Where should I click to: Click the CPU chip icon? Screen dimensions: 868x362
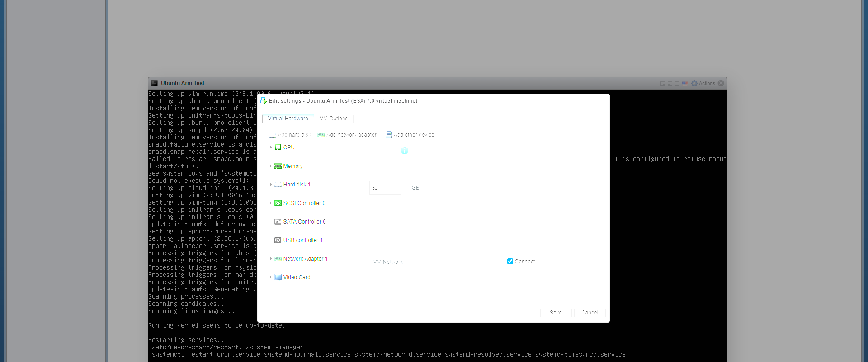tap(278, 148)
